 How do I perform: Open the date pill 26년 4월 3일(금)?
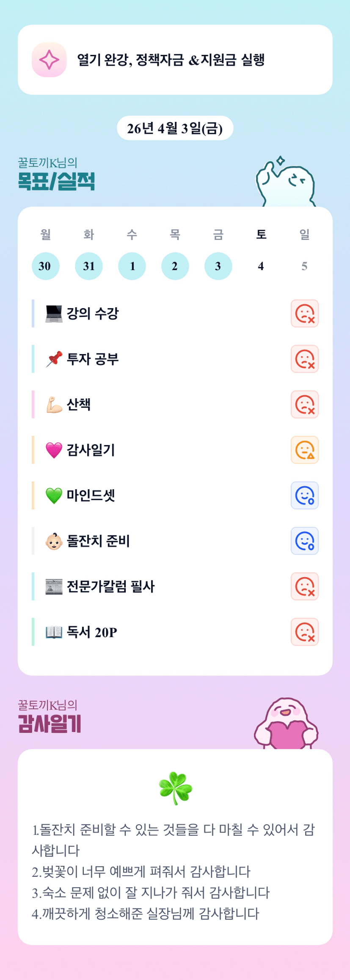pos(175,128)
